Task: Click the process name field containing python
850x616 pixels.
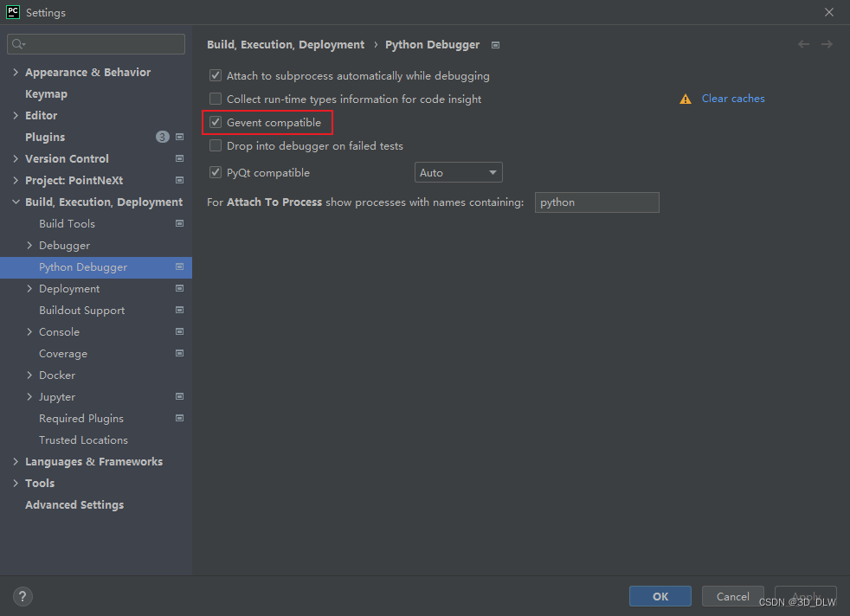Action: tap(597, 202)
